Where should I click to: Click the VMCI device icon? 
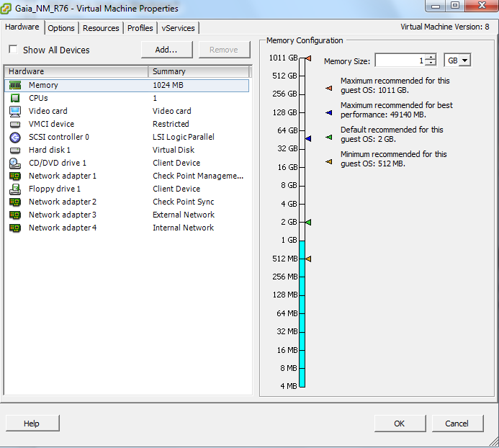(x=15, y=124)
